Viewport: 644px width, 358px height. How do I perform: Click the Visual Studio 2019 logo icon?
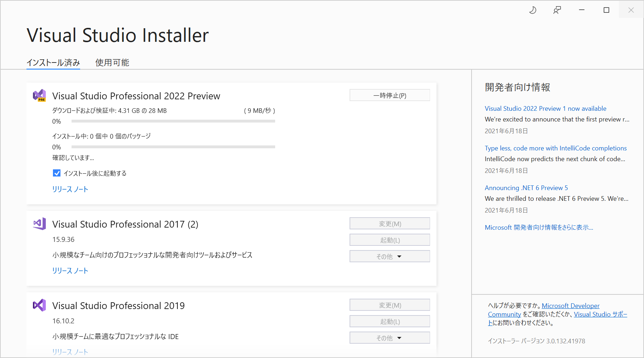pyautogui.click(x=39, y=305)
